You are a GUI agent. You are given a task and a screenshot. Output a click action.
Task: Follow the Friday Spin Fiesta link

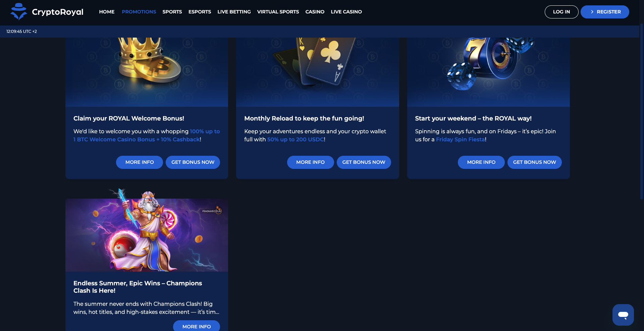[460, 139]
